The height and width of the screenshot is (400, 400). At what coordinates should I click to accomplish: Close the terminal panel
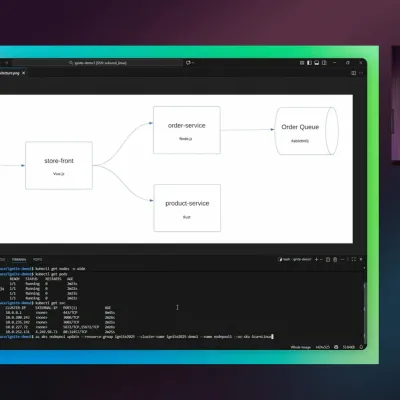pos(361,259)
